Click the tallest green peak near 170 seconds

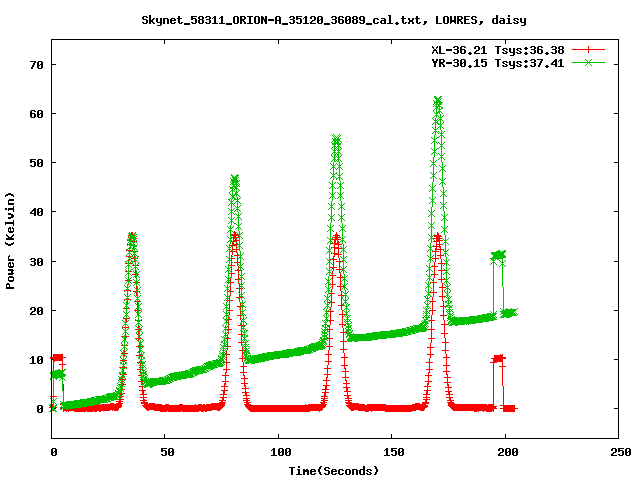[438, 101]
